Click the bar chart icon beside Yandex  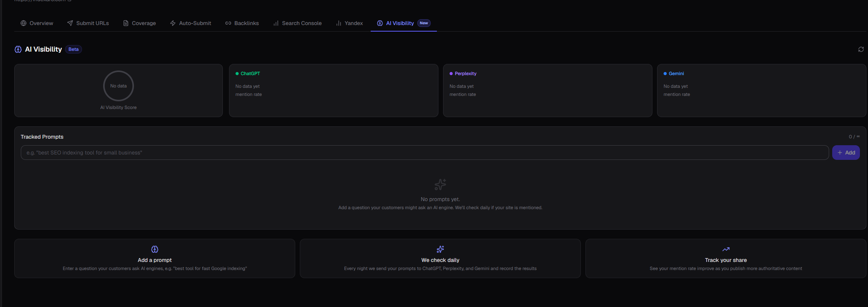339,23
